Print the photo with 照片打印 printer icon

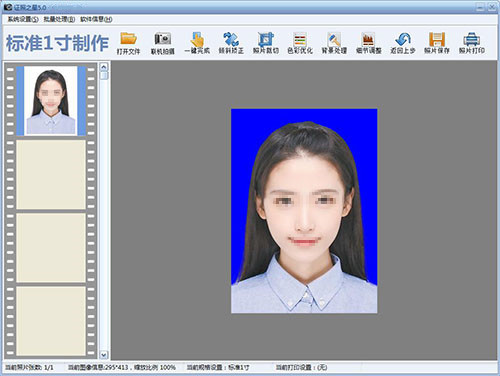[472, 43]
